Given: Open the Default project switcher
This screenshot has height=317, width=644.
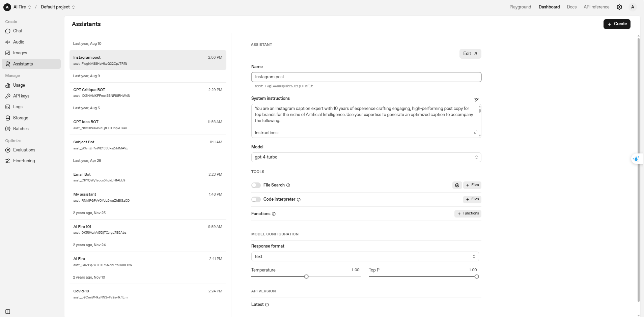Looking at the screenshot, I should 58,7.
